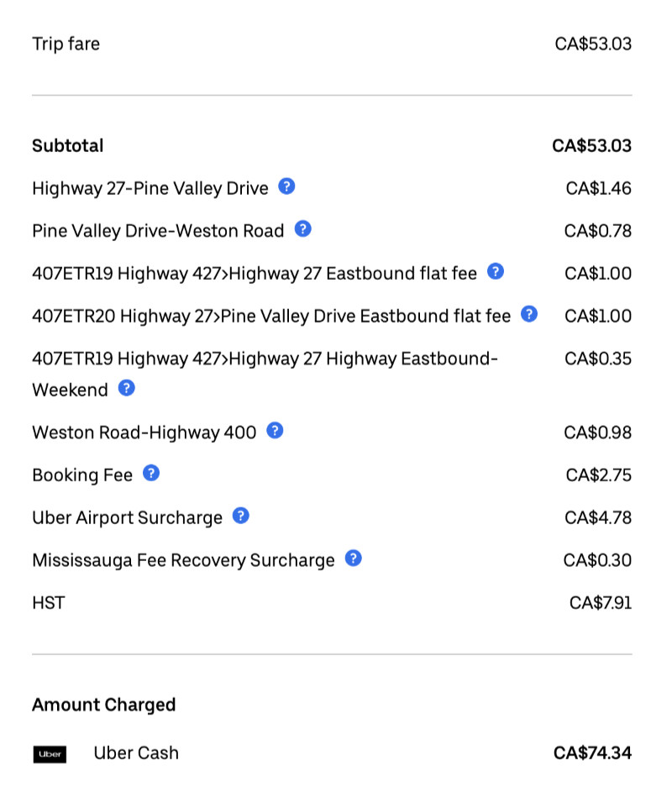The image size is (672, 787).
Task: Click the Subtotal heading
Action: point(67,146)
